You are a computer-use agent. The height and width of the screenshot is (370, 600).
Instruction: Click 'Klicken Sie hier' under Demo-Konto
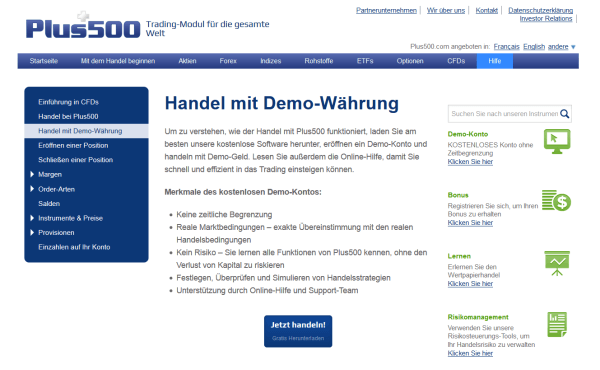pyautogui.click(x=470, y=162)
